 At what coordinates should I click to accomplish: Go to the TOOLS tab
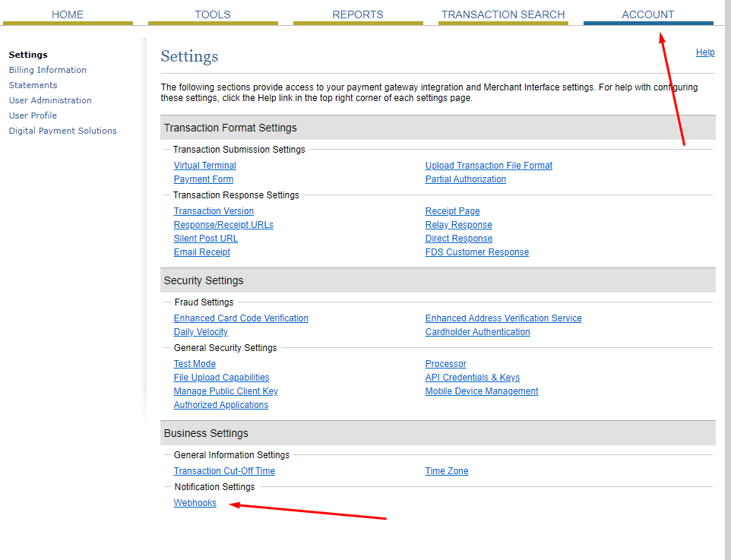213,14
